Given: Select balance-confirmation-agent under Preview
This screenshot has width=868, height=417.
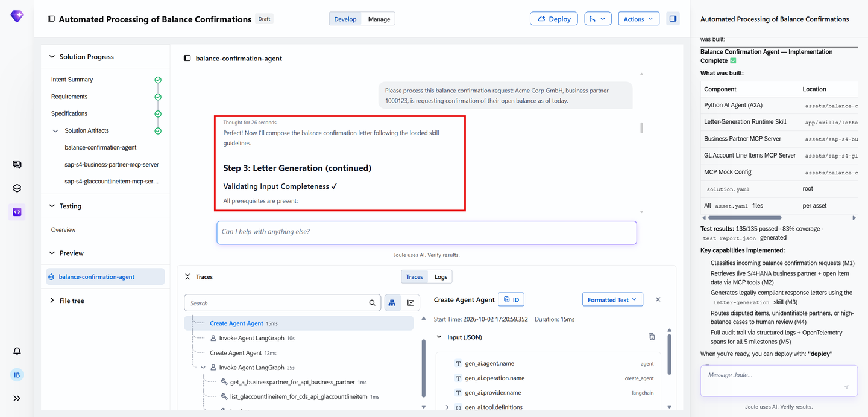Looking at the screenshot, I should click(x=105, y=277).
